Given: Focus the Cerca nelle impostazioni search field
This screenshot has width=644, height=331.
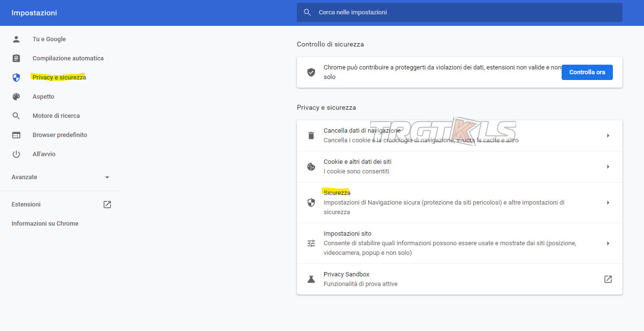Looking at the screenshot, I should (x=460, y=12).
